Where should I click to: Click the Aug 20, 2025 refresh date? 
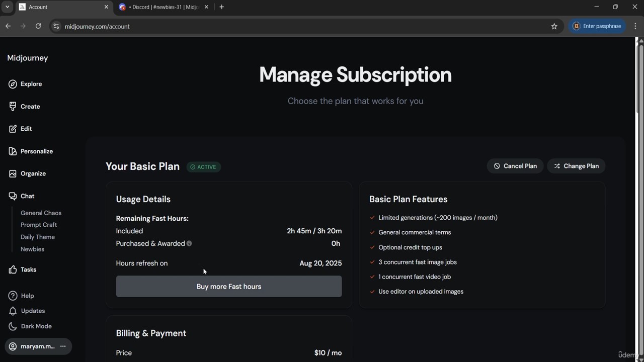(x=320, y=263)
